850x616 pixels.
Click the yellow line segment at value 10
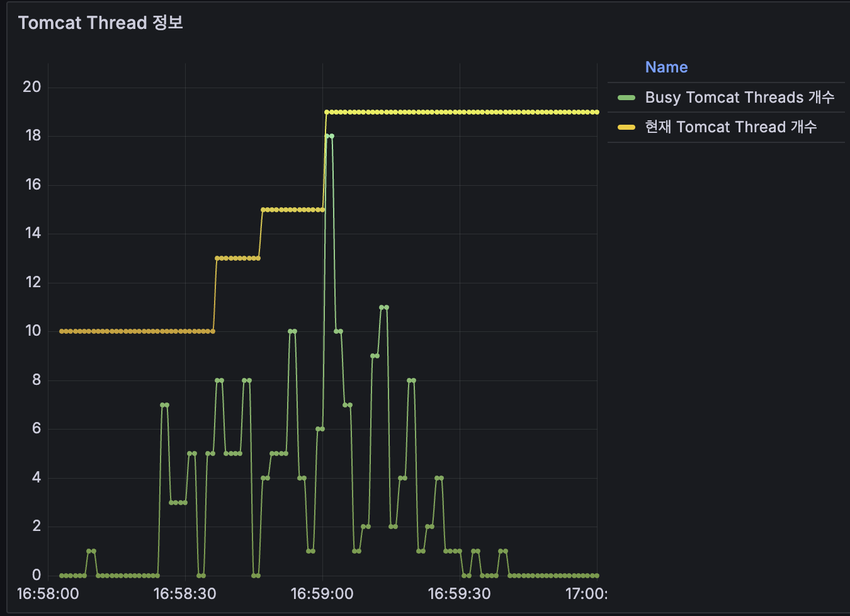[x=137, y=331]
